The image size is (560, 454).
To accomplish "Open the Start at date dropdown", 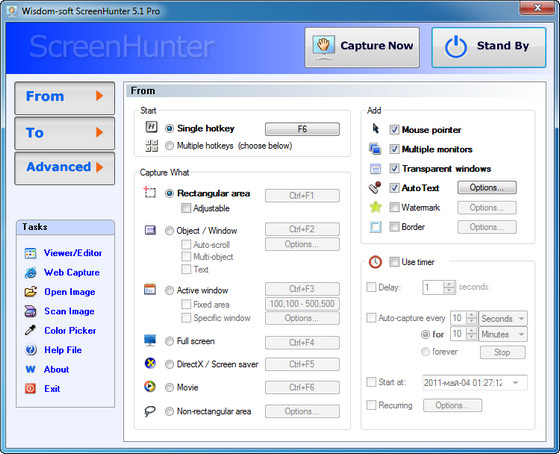I will click(x=515, y=383).
